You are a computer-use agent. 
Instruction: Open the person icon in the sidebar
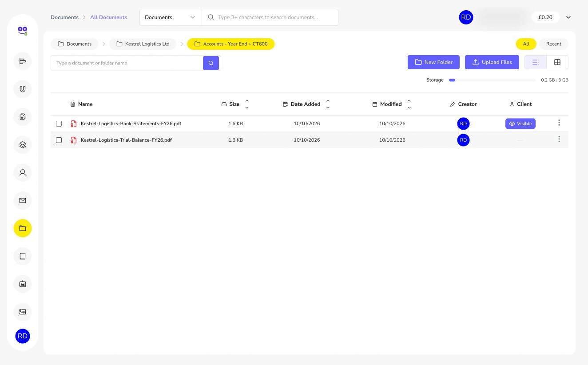pyautogui.click(x=23, y=173)
